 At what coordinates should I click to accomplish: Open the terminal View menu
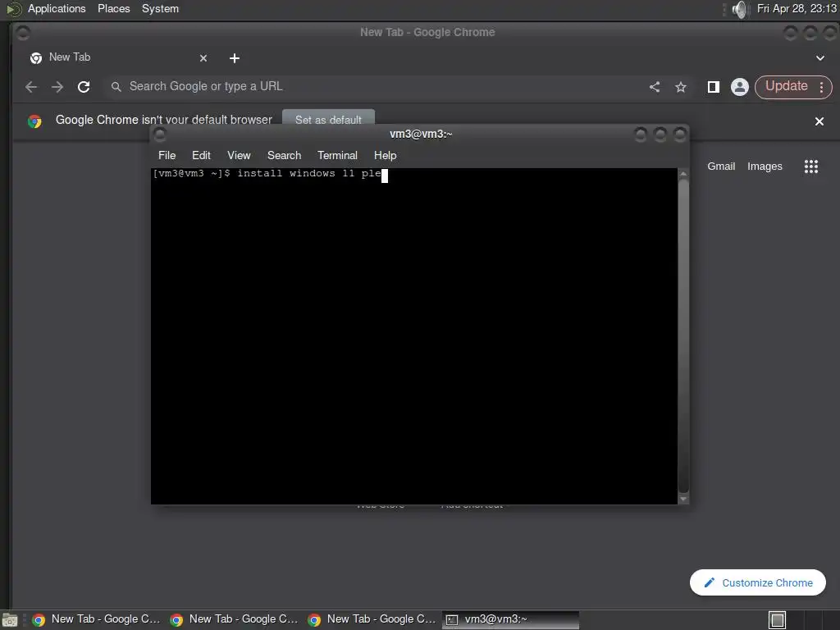[x=239, y=155]
